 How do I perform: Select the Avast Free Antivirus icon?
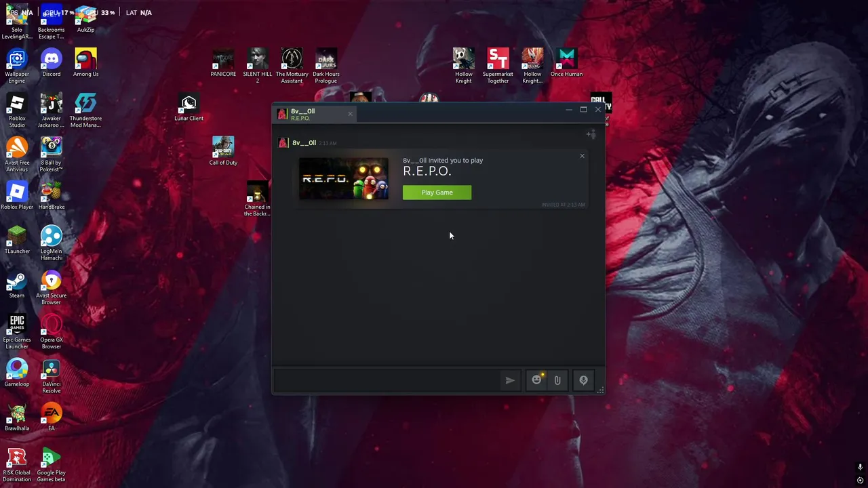[17, 155]
